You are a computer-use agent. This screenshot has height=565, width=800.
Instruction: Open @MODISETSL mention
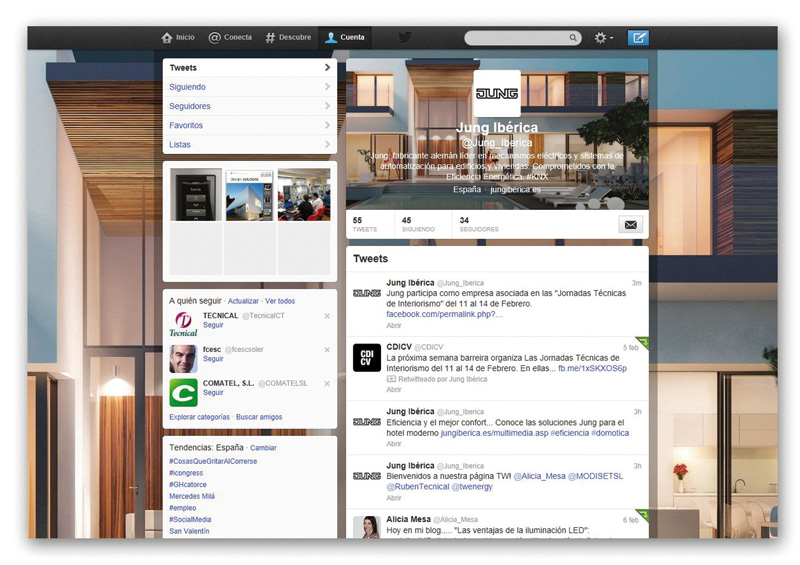tap(595, 476)
